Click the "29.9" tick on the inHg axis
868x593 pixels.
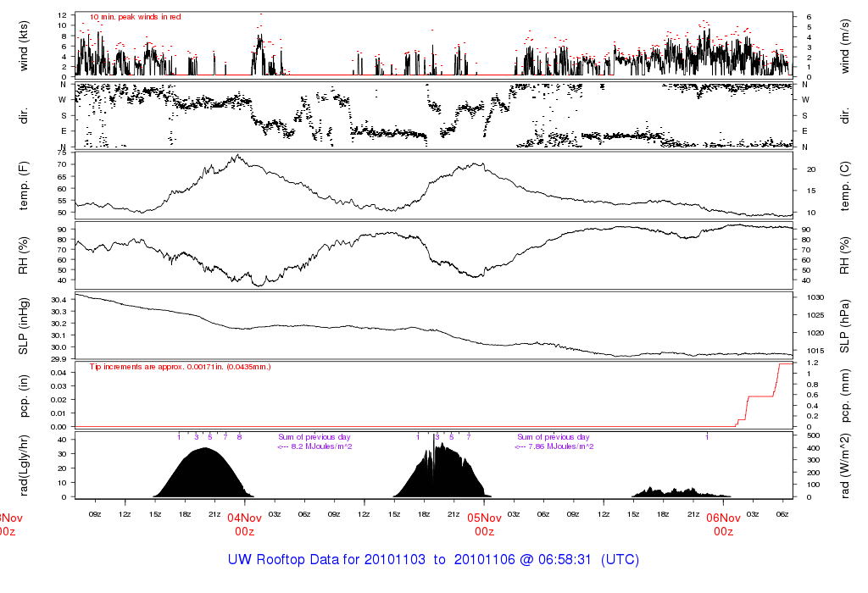59,359
